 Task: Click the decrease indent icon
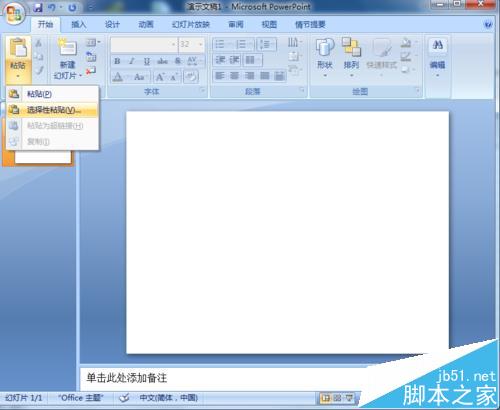pos(220,60)
